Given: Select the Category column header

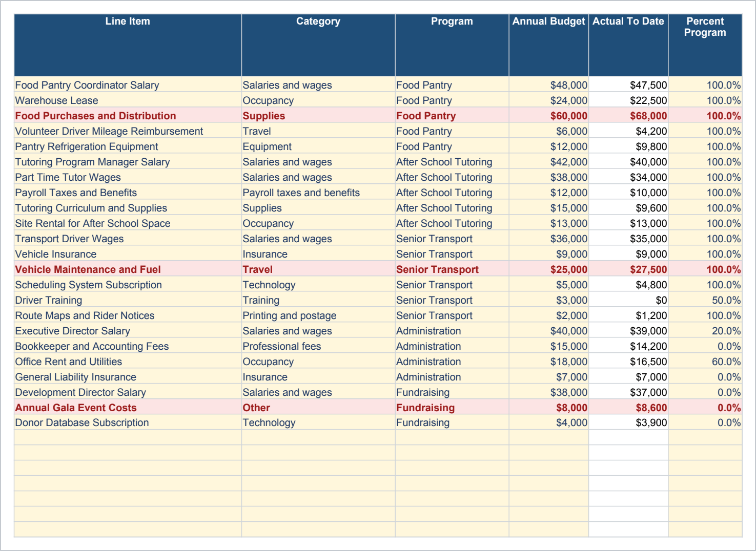Looking at the screenshot, I should click(318, 45).
